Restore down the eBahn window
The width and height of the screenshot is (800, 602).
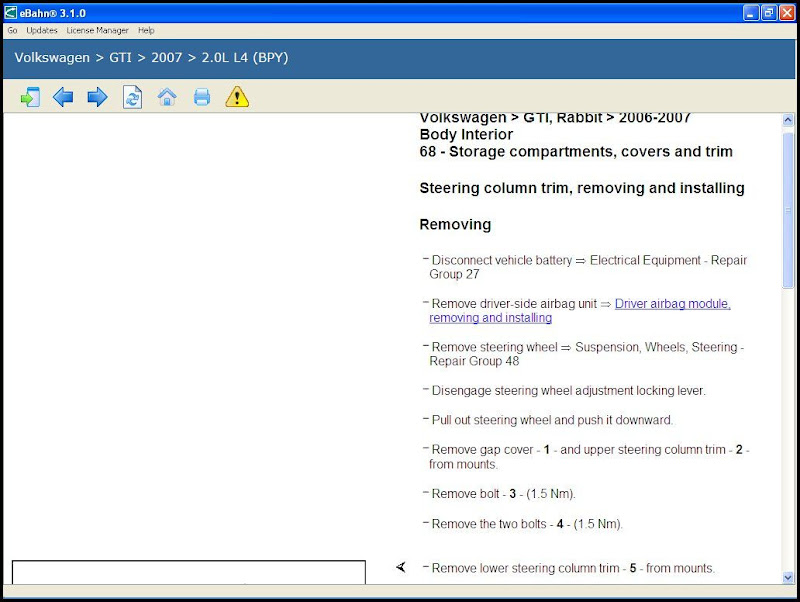(769, 13)
